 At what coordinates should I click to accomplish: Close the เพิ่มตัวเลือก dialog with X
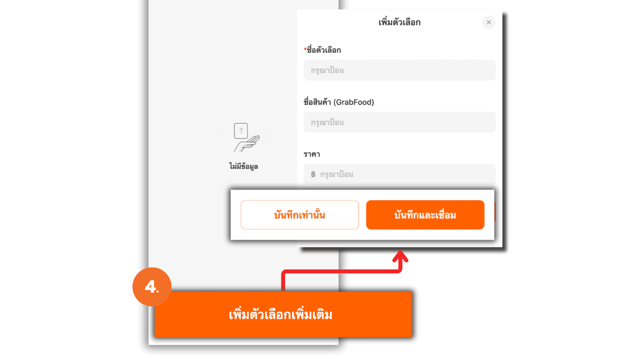489,22
